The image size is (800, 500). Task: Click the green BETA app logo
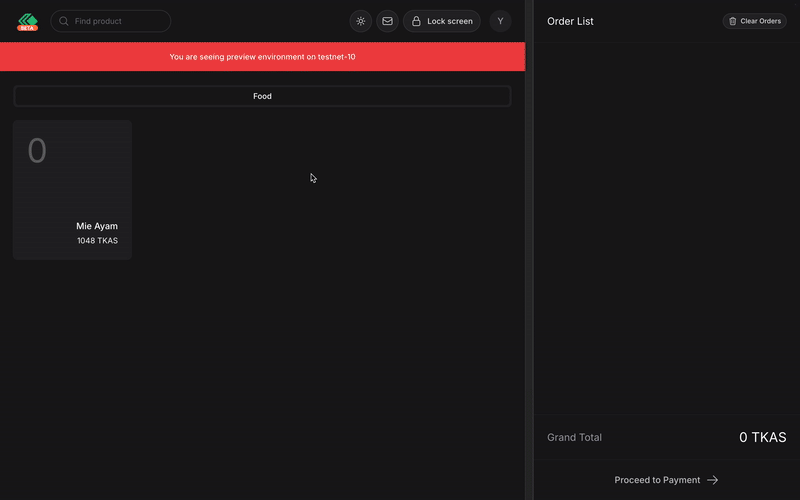27,21
